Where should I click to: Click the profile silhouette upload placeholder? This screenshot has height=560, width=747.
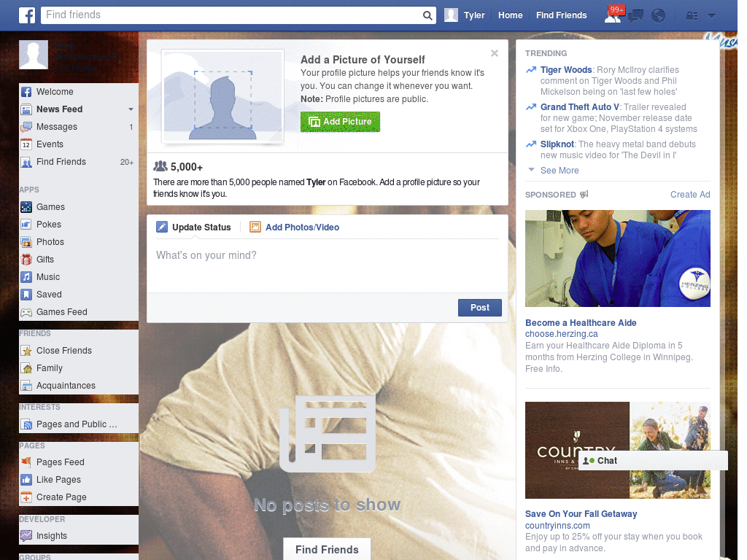(x=222, y=97)
